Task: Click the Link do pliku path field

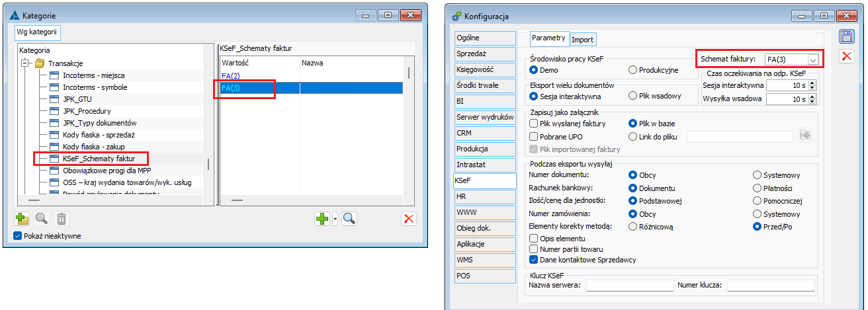Action: pos(740,136)
